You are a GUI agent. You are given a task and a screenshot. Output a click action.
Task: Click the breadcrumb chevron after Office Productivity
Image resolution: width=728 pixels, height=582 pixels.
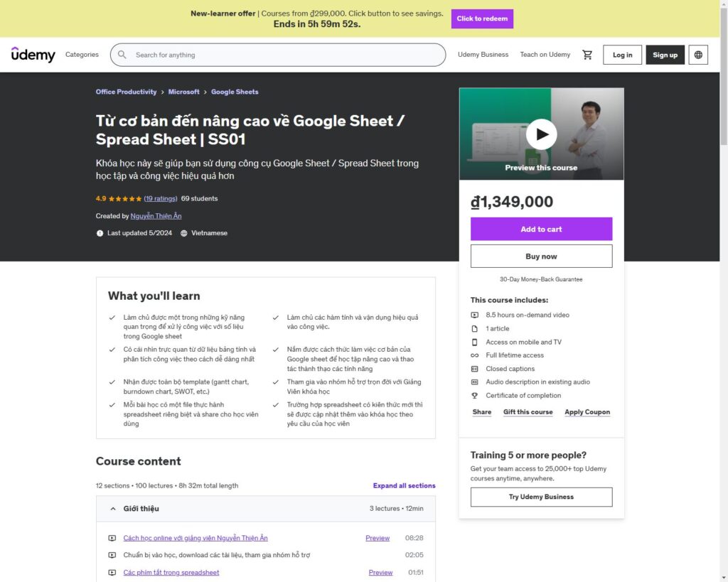162,92
